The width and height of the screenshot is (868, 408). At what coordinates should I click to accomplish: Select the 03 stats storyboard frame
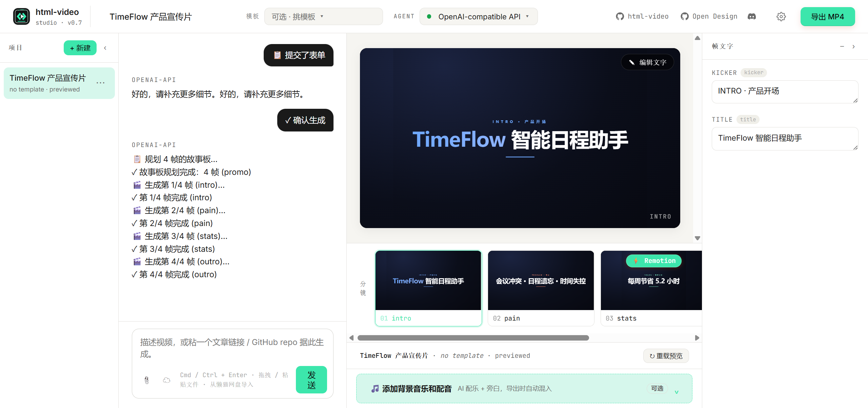[x=651, y=288]
